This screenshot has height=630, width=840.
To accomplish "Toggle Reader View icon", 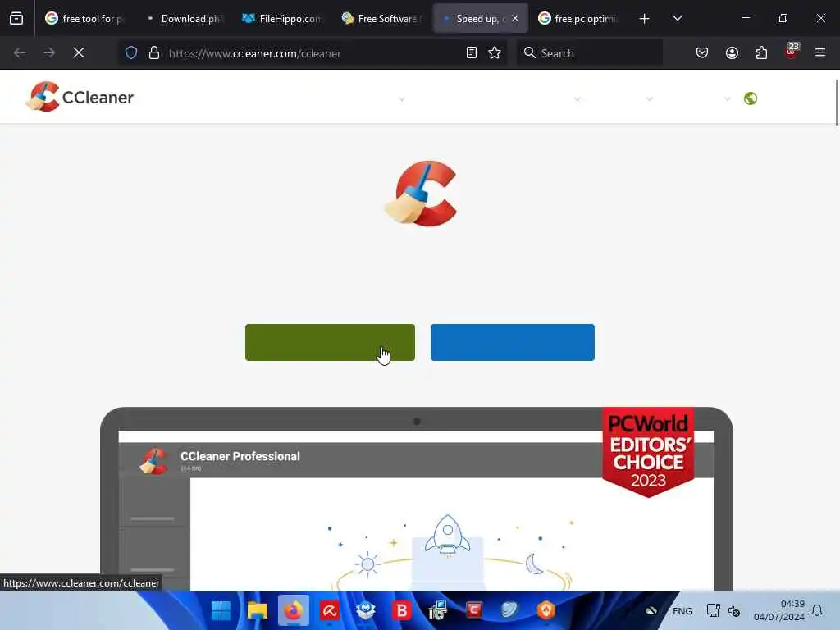I will coord(472,52).
